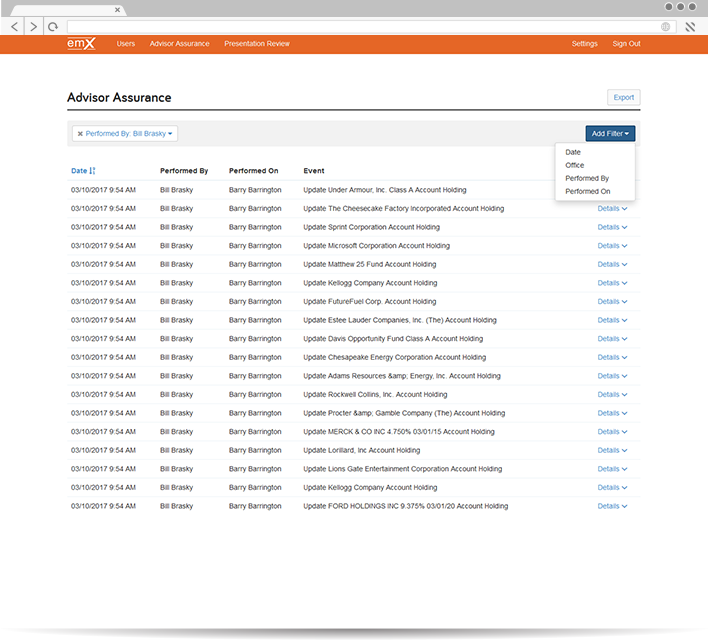Image resolution: width=708 pixels, height=640 pixels.
Task: Open the Users page
Action: point(126,44)
